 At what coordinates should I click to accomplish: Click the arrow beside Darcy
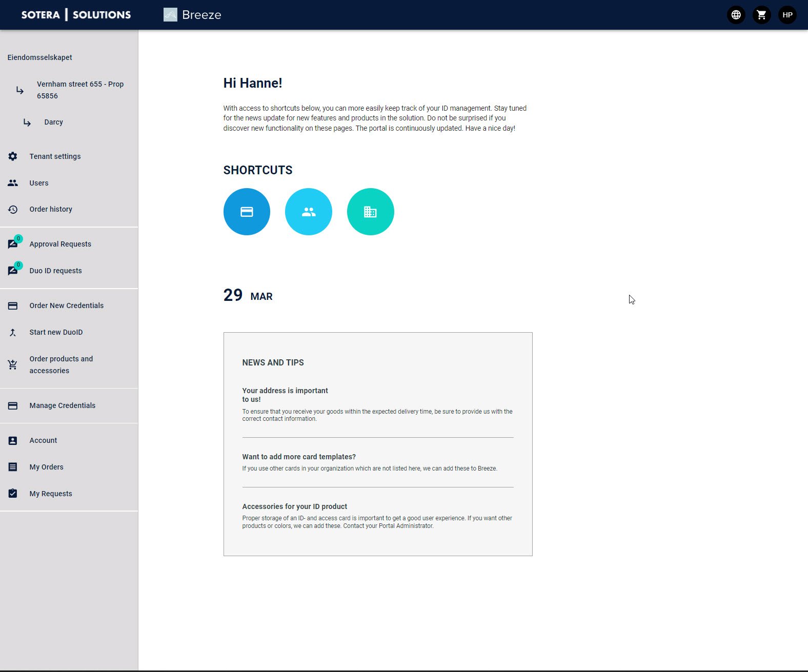pos(27,123)
